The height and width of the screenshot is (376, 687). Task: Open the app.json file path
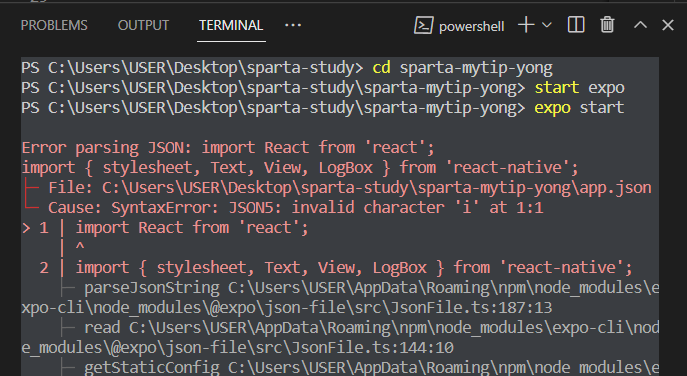376,188
